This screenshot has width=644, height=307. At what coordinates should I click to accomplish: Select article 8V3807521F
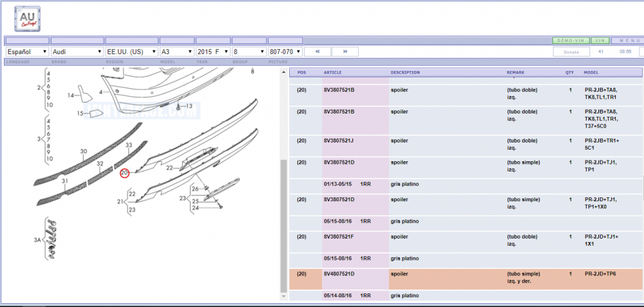pyautogui.click(x=339, y=237)
